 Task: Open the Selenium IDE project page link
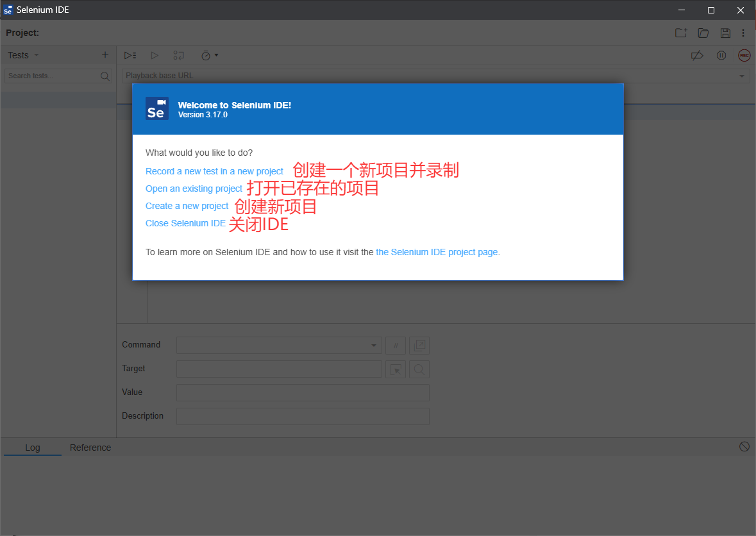(x=437, y=252)
